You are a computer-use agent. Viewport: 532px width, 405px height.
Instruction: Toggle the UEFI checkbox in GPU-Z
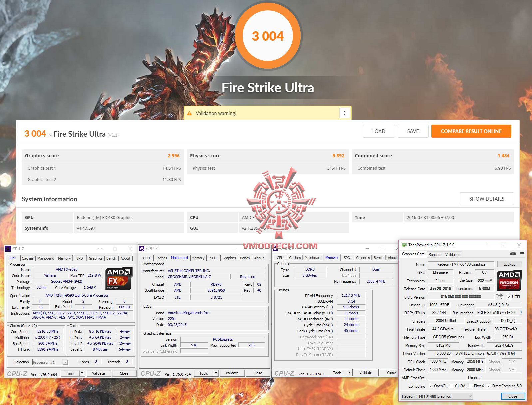pos(509,297)
